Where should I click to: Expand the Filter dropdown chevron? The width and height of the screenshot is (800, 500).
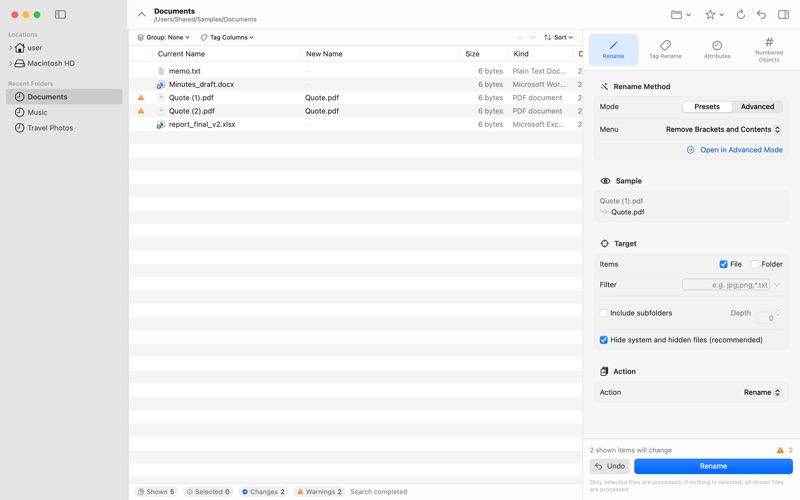[x=777, y=285]
